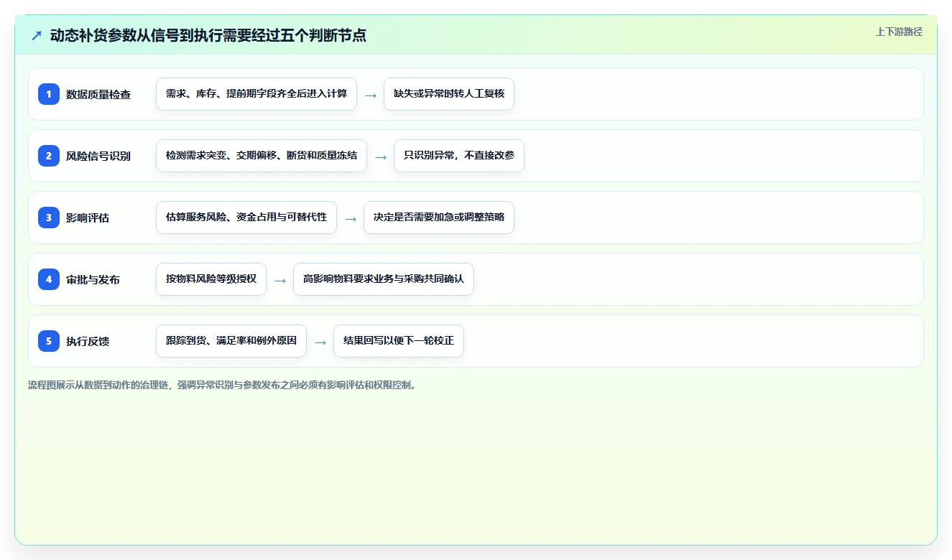Click the 决定是否需要加急或调整策略 box
The height and width of the screenshot is (560, 952).
click(x=439, y=218)
